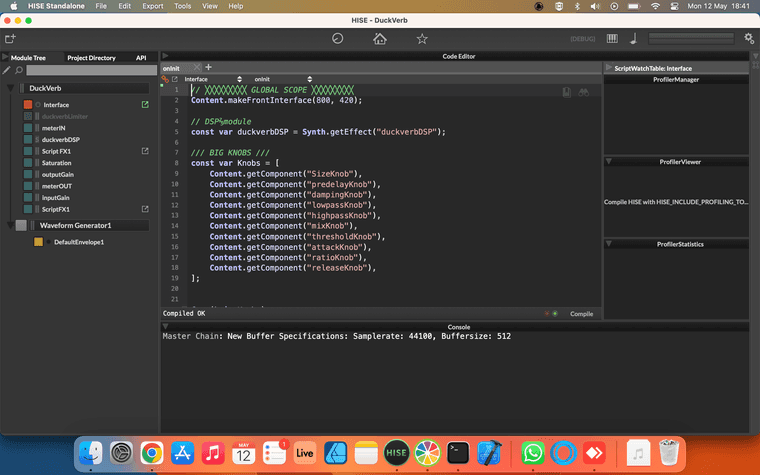Click the pencil edit icon in Module Tree

[7, 71]
